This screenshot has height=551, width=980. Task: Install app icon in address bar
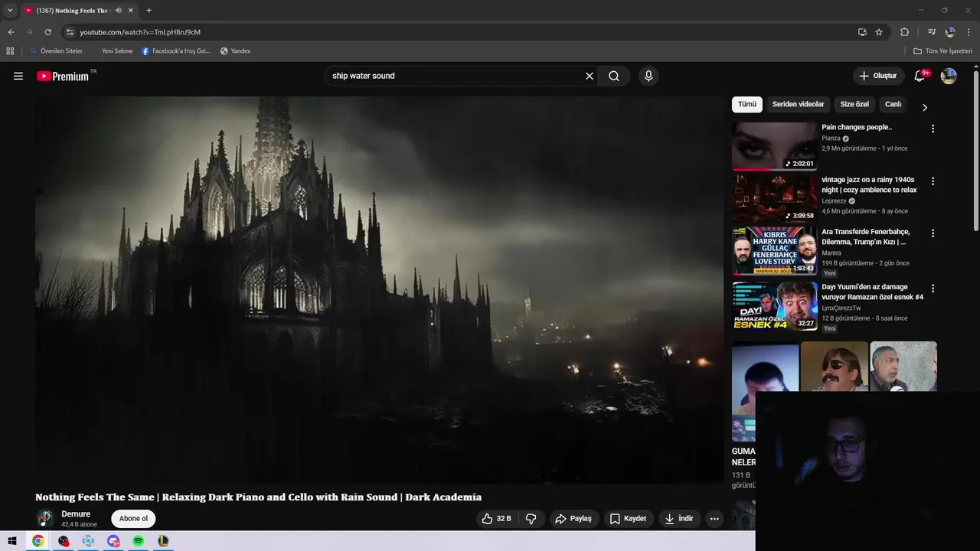(862, 32)
